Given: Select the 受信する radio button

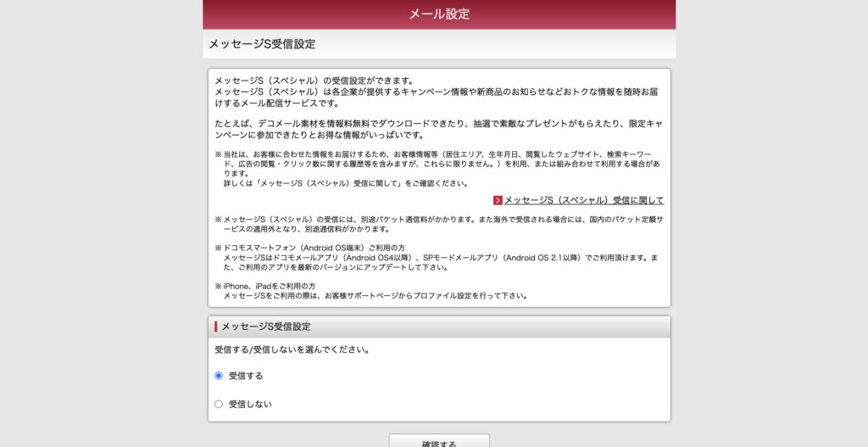Looking at the screenshot, I should 218,376.
